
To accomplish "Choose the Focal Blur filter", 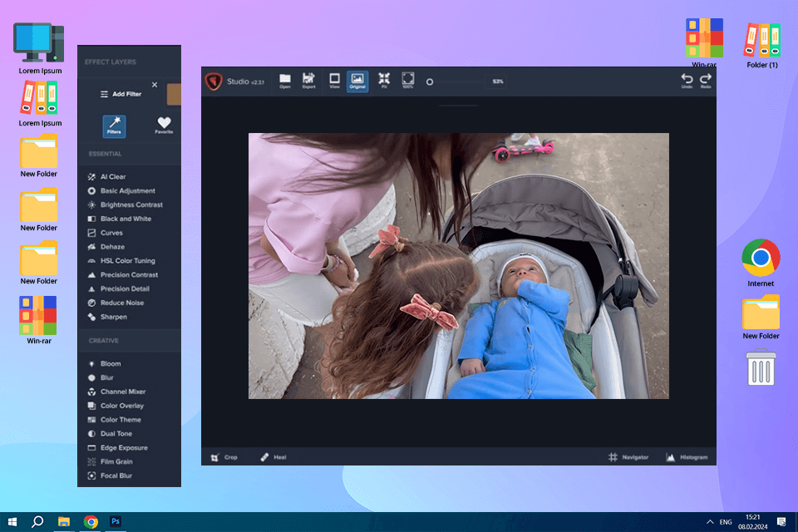I will coord(110,475).
